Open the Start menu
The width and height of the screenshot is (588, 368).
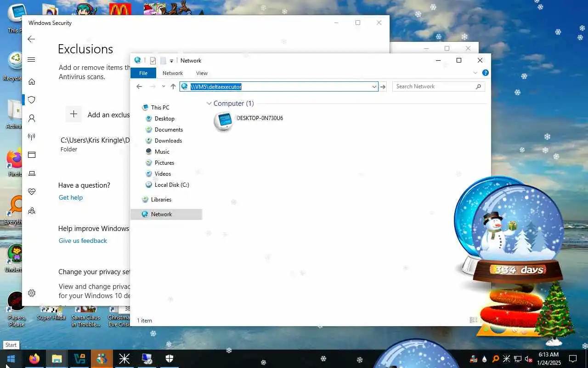(x=11, y=359)
